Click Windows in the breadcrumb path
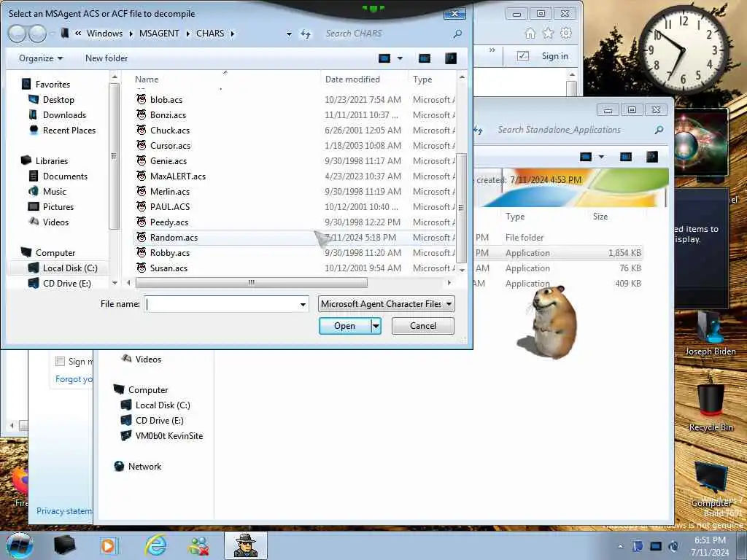 coord(104,34)
